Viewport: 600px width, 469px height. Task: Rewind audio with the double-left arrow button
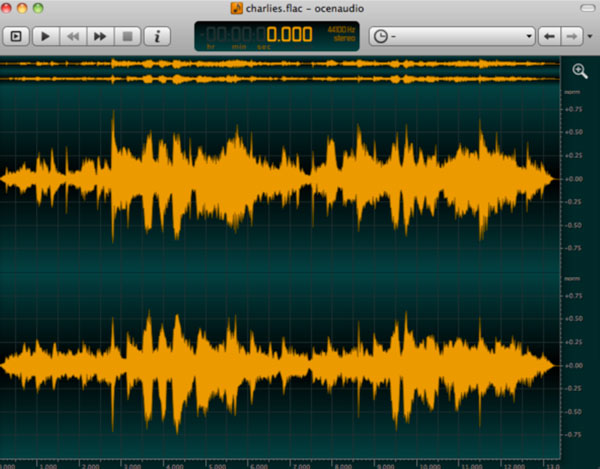73,36
